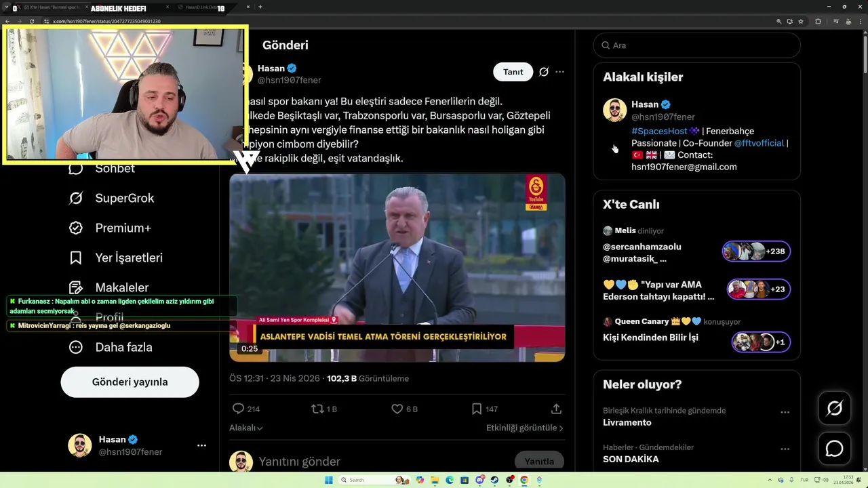Open the Windows Start menu

click(x=329, y=480)
